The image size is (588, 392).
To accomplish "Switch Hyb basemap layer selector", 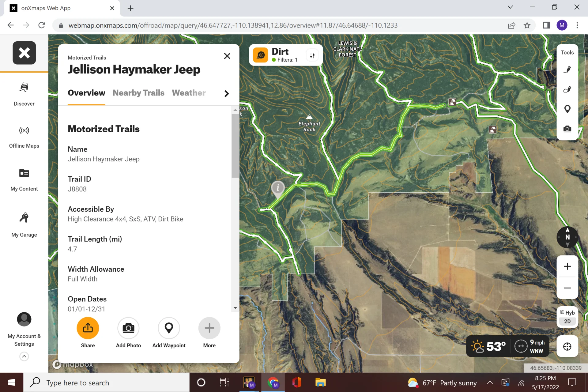I will (567, 312).
